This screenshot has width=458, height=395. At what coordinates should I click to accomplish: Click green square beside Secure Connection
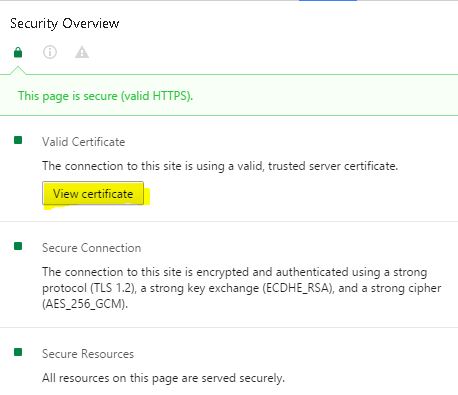[18, 246]
